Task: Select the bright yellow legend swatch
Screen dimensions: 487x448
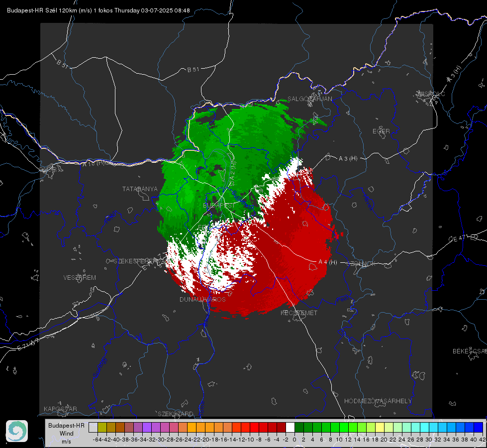Action: point(380,428)
